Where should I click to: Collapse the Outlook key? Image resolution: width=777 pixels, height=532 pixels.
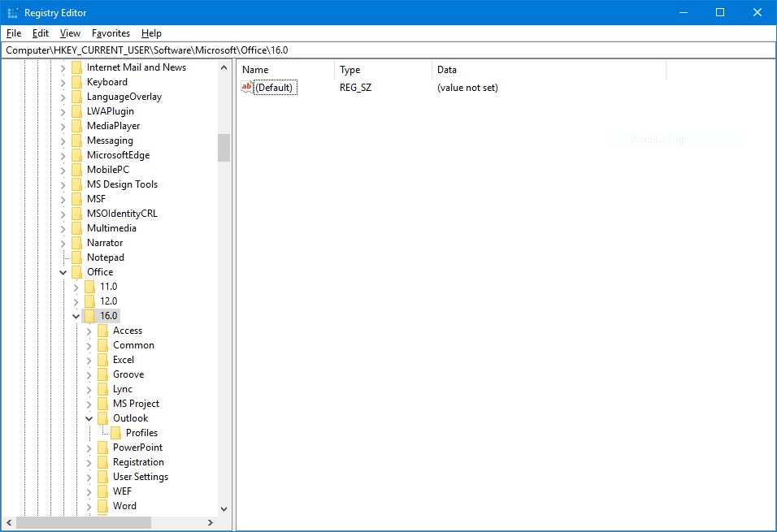[x=89, y=418]
